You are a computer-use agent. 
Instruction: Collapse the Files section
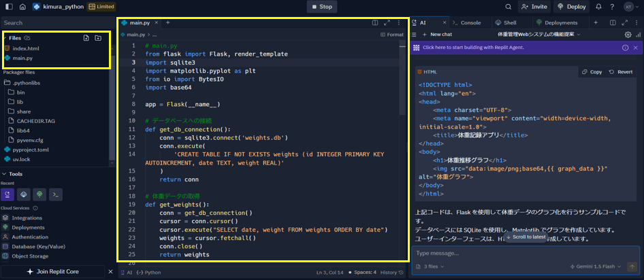pyautogui.click(x=5, y=38)
